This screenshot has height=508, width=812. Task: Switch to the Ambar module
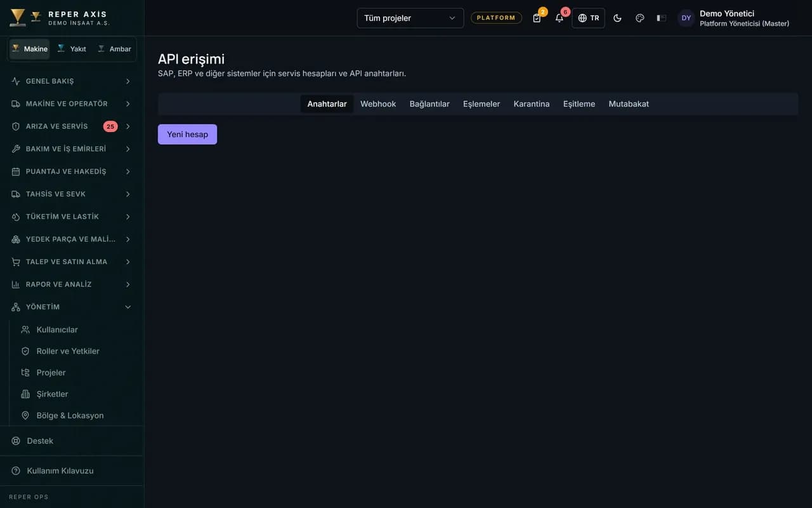click(114, 49)
